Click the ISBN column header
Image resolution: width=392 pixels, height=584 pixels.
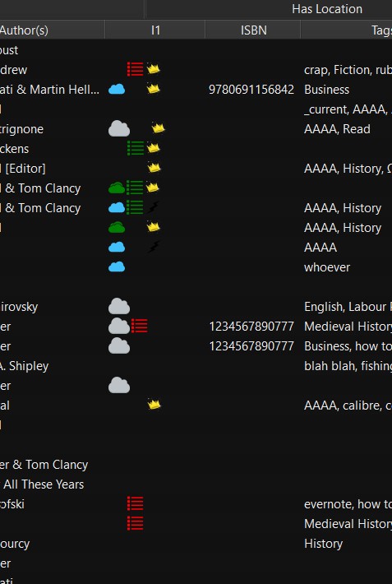253,30
